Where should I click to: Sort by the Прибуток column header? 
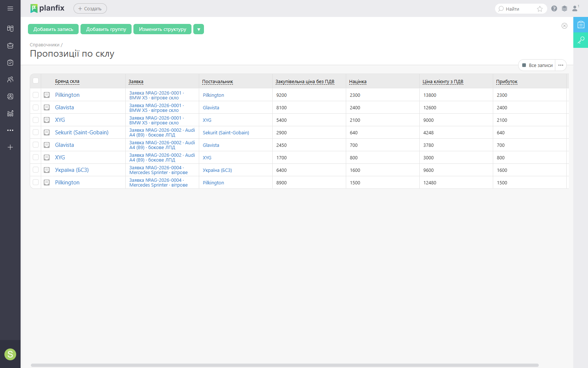(507, 82)
